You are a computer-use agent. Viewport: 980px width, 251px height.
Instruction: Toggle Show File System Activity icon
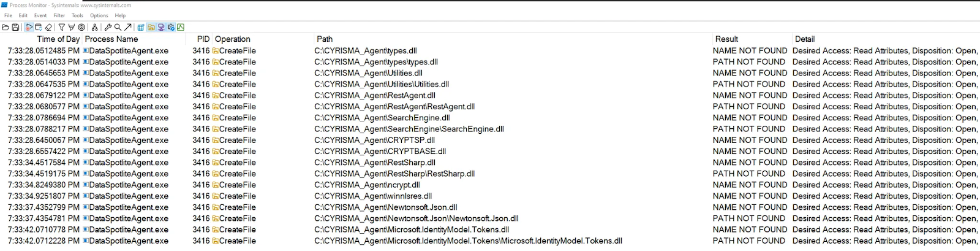click(x=151, y=27)
